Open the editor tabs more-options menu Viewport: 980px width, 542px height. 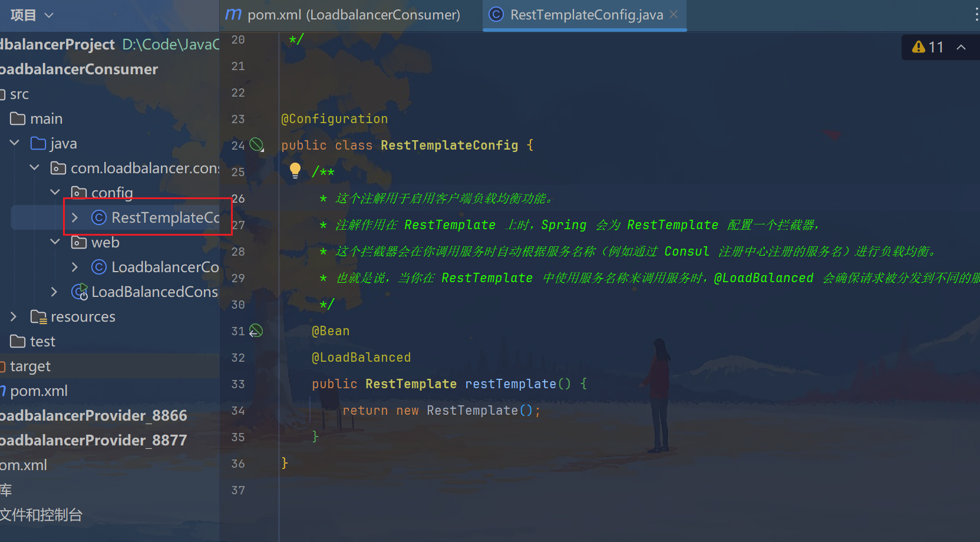coord(976,15)
